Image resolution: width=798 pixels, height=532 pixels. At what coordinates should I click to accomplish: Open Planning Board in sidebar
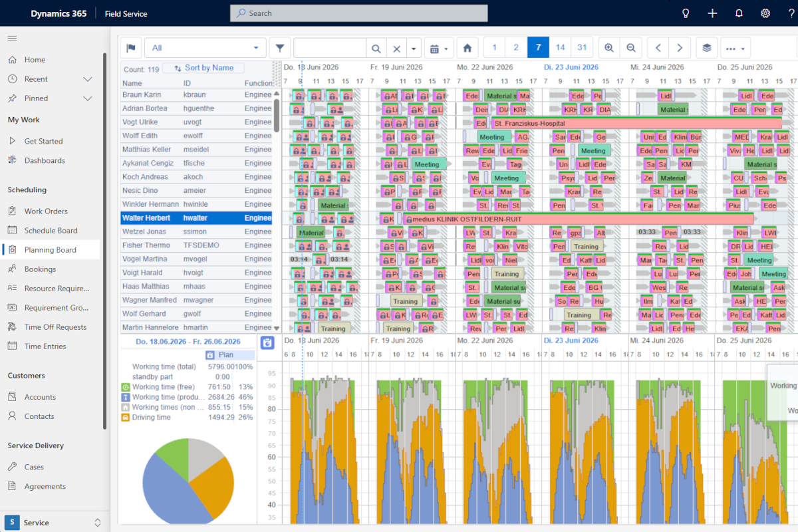click(51, 250)
